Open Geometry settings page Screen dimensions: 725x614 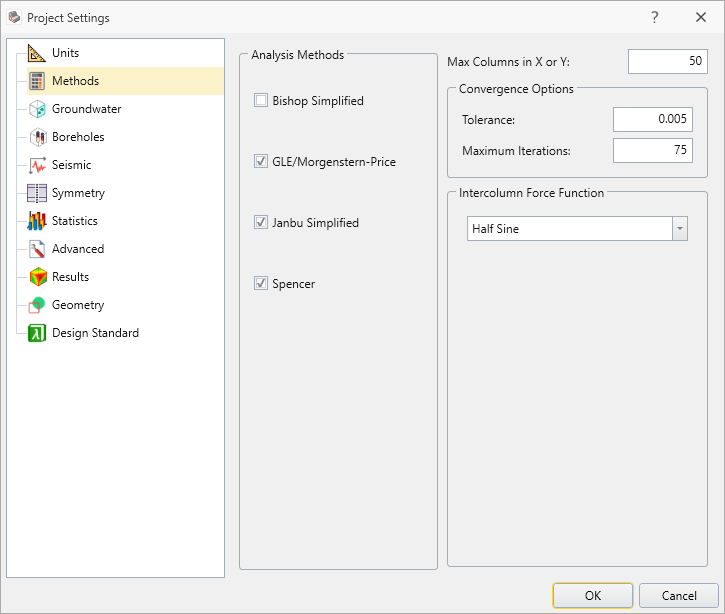point(78,305)
